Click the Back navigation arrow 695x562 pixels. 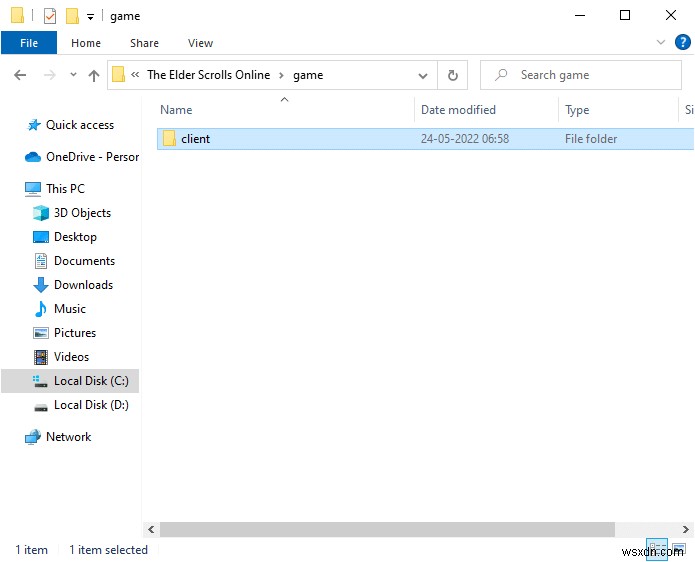coord(21,75)
